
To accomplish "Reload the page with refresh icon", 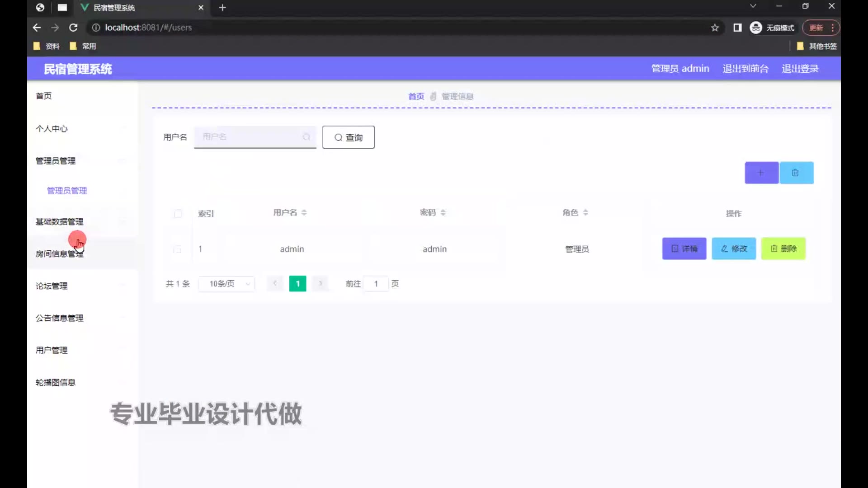I will 73,28.
